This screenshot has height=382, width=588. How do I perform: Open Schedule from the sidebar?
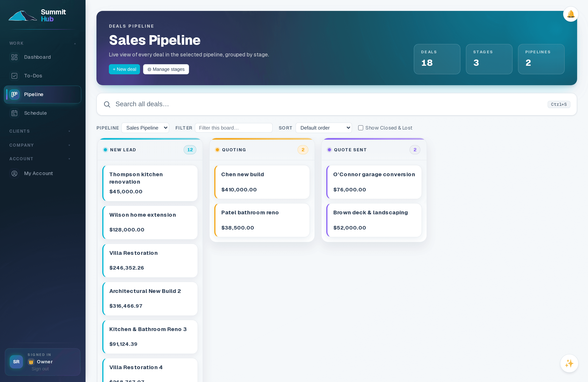click(x=43, y=113)
